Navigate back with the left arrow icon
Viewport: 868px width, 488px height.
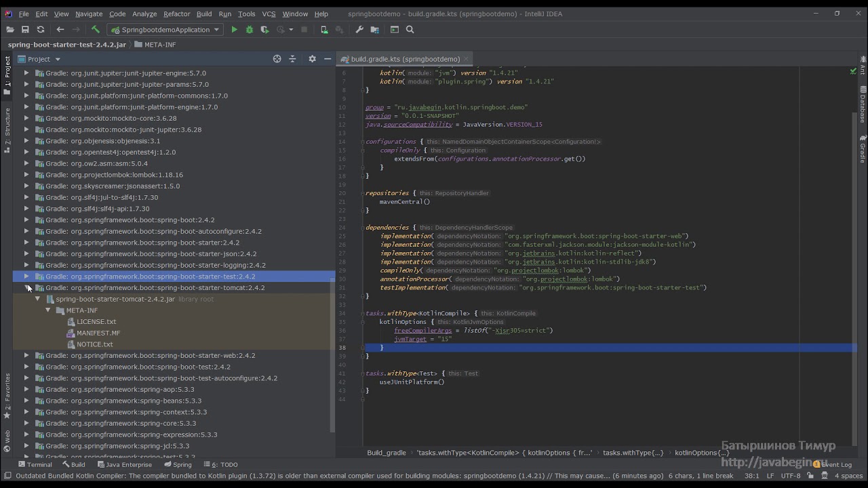coord(60,30)
